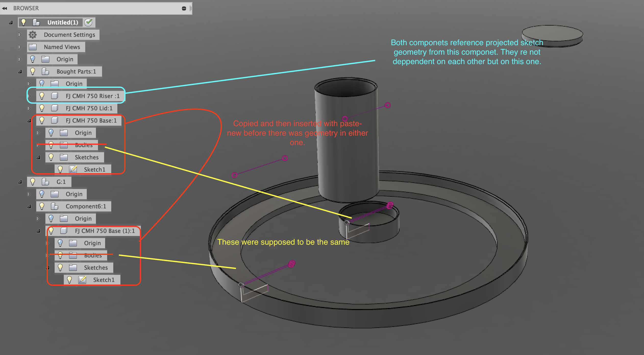Screen dimensions: 644x355
Task: Expand the Named Views node
Action: (20, 47)
